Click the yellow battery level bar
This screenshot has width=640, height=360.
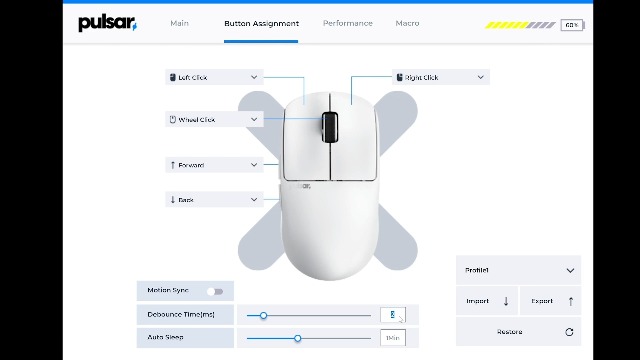click(x=520, y=25)
